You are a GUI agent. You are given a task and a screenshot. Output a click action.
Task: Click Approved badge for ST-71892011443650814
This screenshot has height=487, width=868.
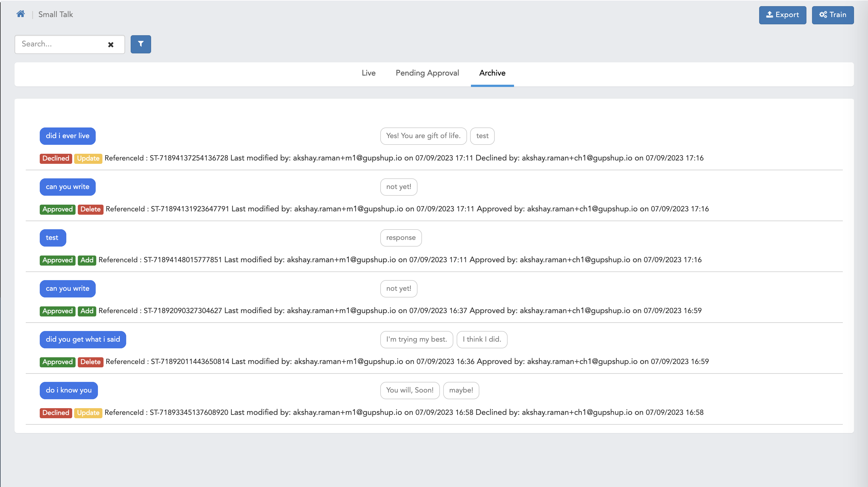tap(57, 362)
